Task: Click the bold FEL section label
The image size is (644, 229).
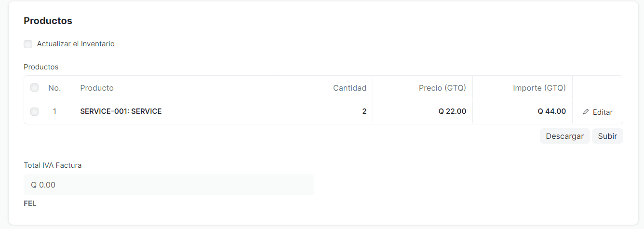Action: 30,203
